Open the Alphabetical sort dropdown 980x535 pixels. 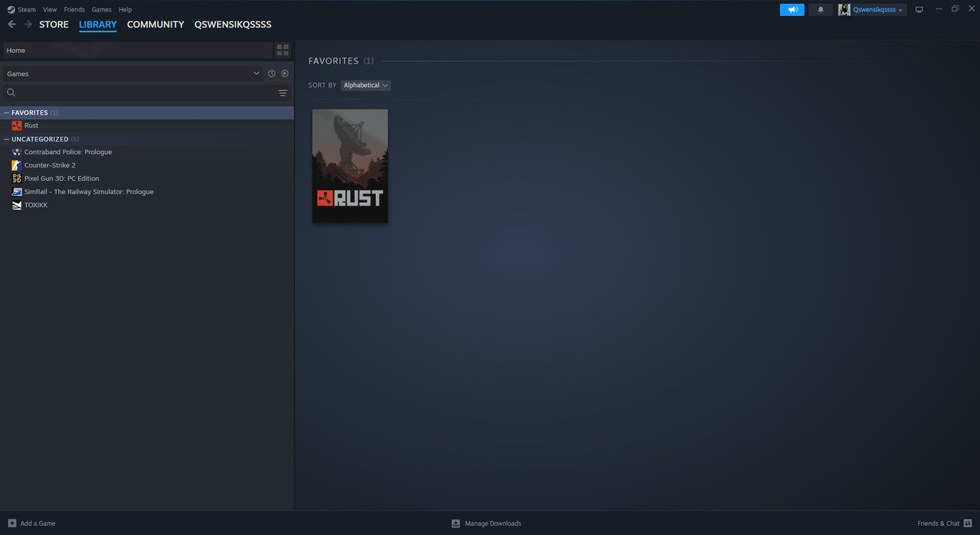[366, 85]
